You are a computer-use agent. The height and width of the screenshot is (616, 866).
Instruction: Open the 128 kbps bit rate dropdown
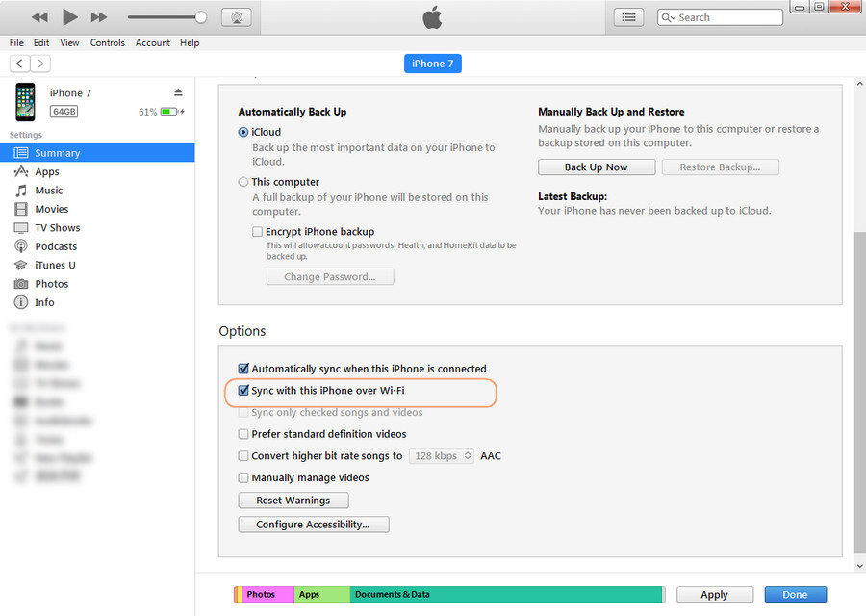[442, 456]
